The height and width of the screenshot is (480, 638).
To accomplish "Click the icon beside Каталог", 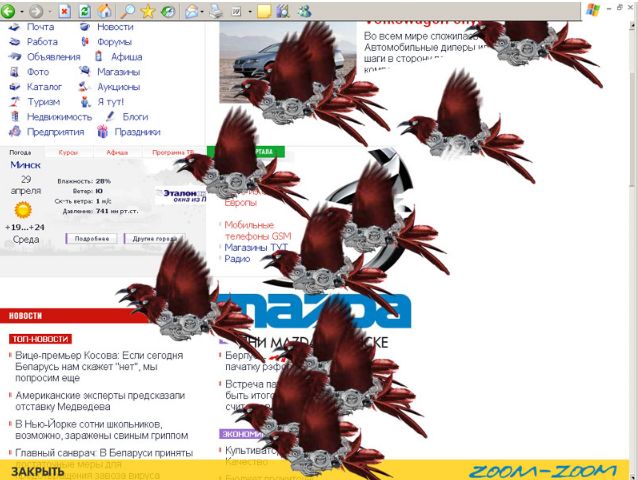I will coord(15,87).
